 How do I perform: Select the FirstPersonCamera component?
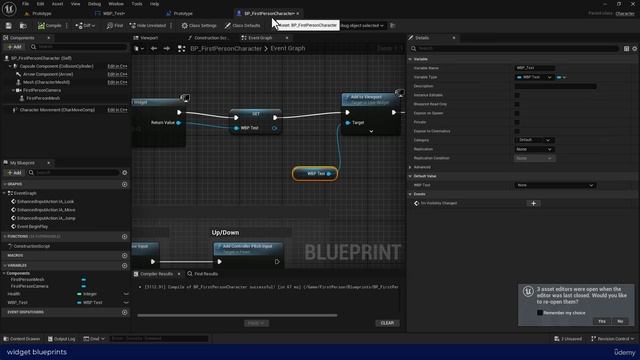coord(42,90)
